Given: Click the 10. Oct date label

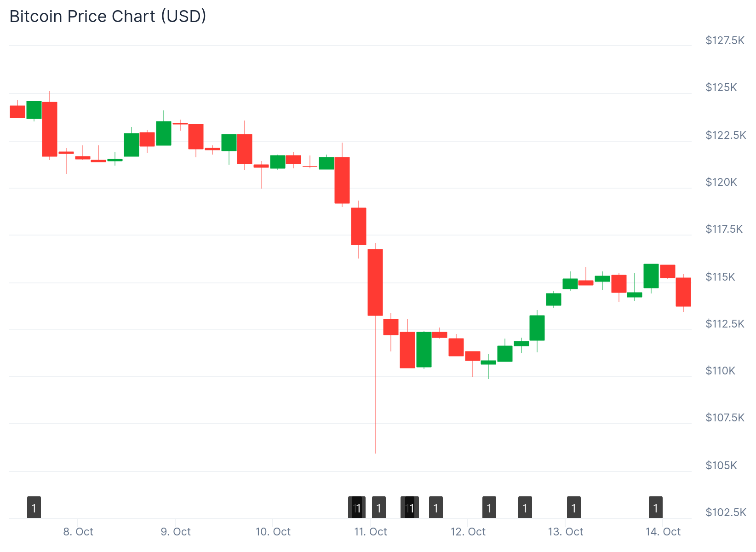Looking at the screenshot, I should pos(273,532).
